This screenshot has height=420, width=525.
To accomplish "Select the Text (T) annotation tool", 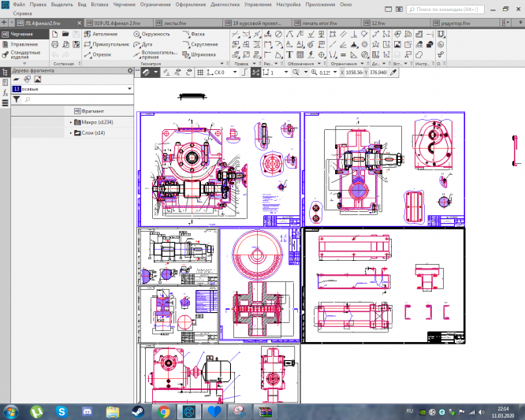I will [289, 54].
